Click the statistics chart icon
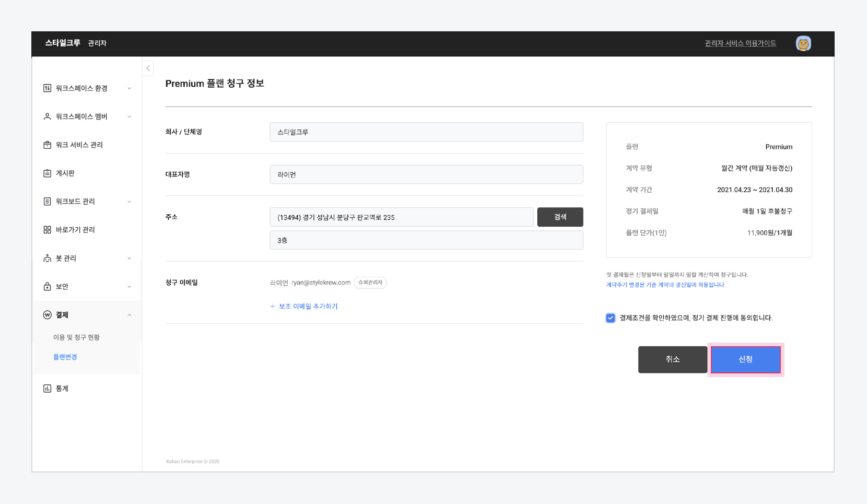The width and height of the screenshot is (867, 504). click(x=47, y=389)
